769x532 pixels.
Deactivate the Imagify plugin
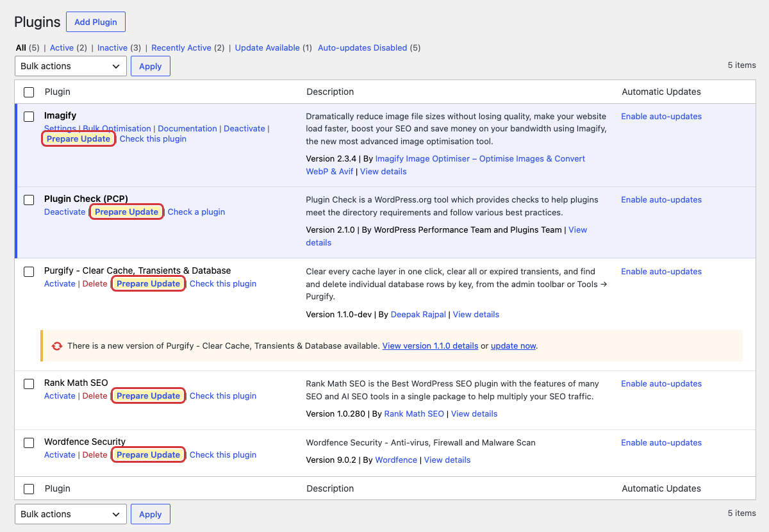point(244,129)
